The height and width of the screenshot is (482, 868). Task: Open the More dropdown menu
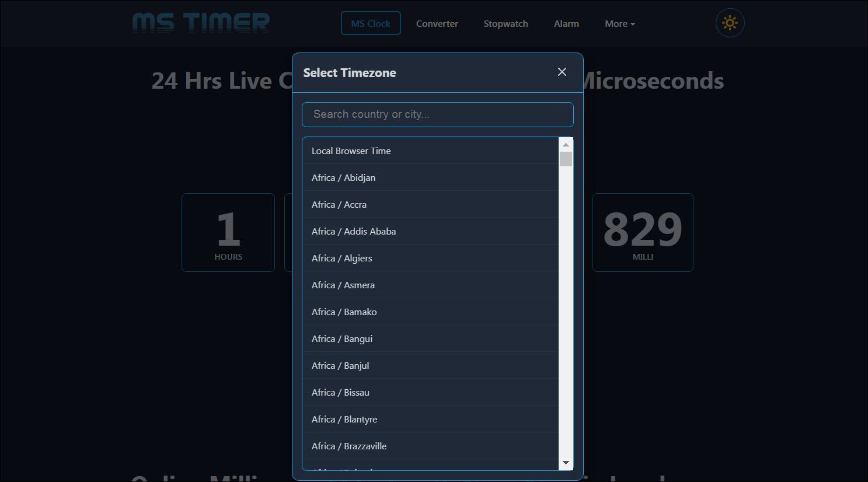click(619, 23)
